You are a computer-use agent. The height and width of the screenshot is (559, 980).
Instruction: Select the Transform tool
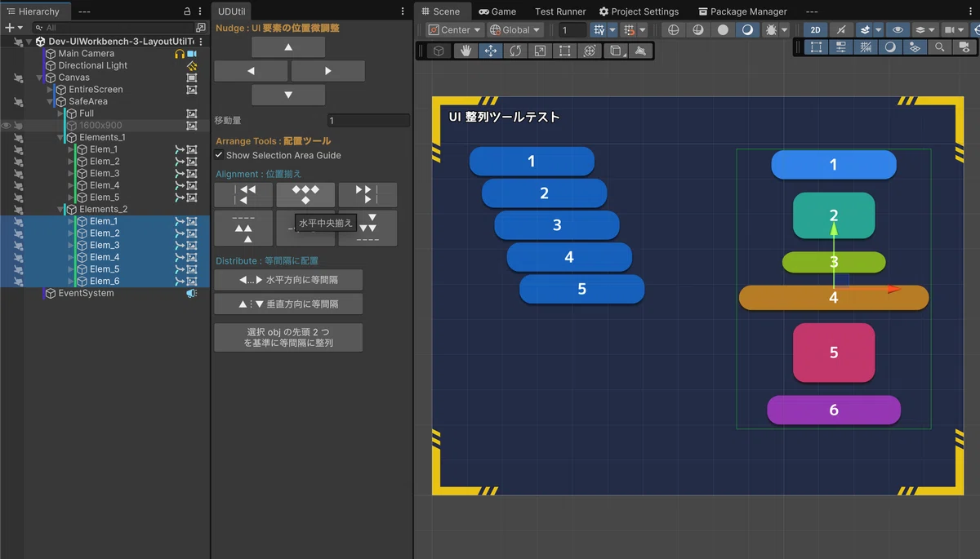coord(589,51)
